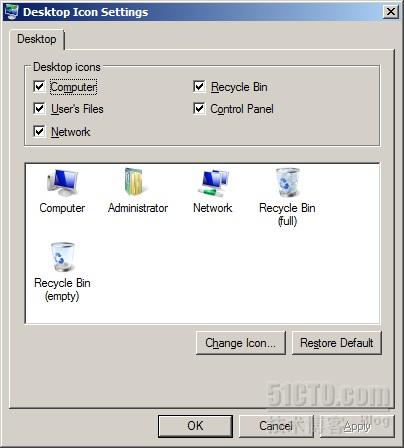
Task: Confirm settings with the OK button
Action: [x=195, y=426]
